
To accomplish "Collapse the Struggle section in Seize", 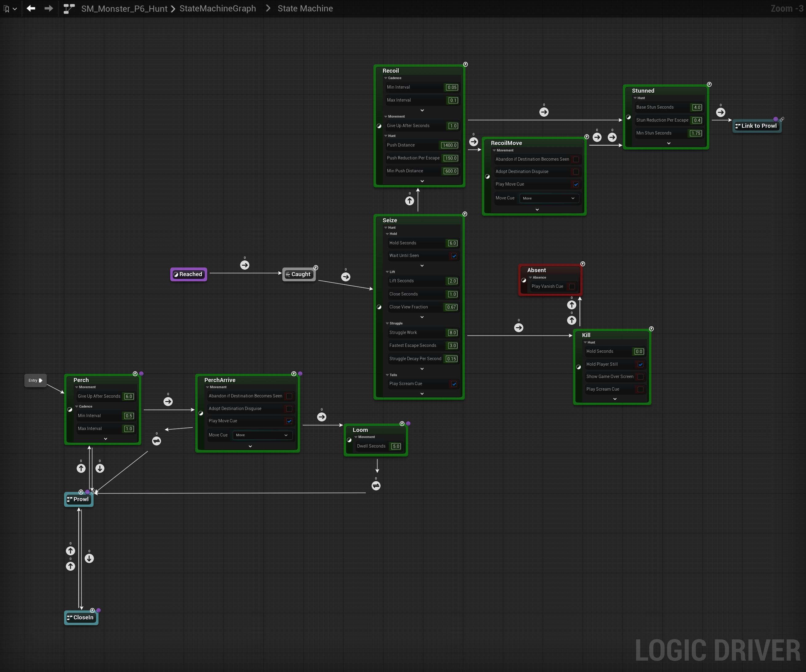I will [x=387, y=324].
